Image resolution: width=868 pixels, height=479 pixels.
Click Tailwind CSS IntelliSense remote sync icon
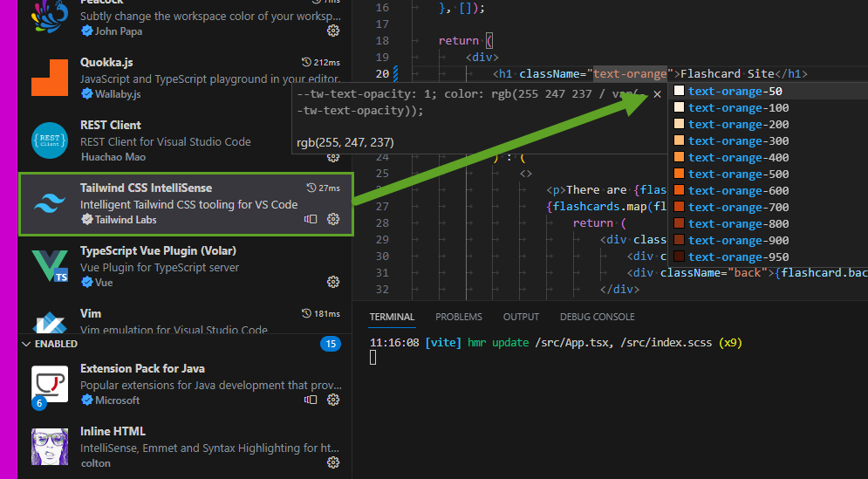[311, 219]
